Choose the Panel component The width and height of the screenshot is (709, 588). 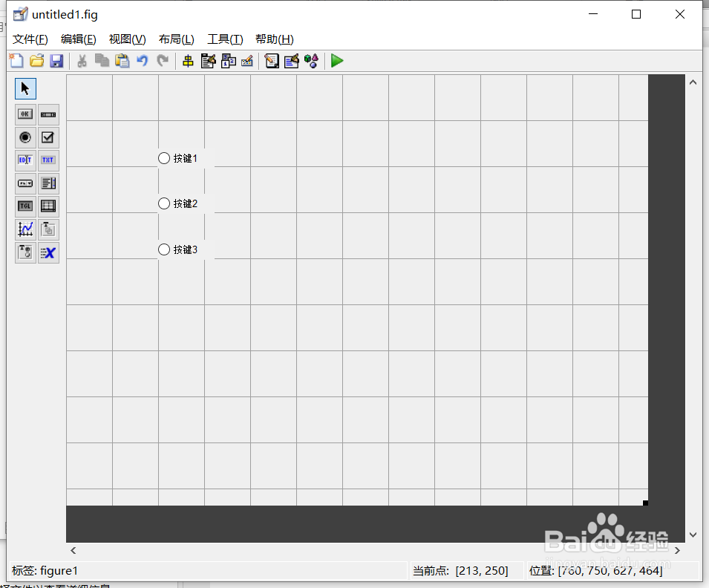pos(48,229)
